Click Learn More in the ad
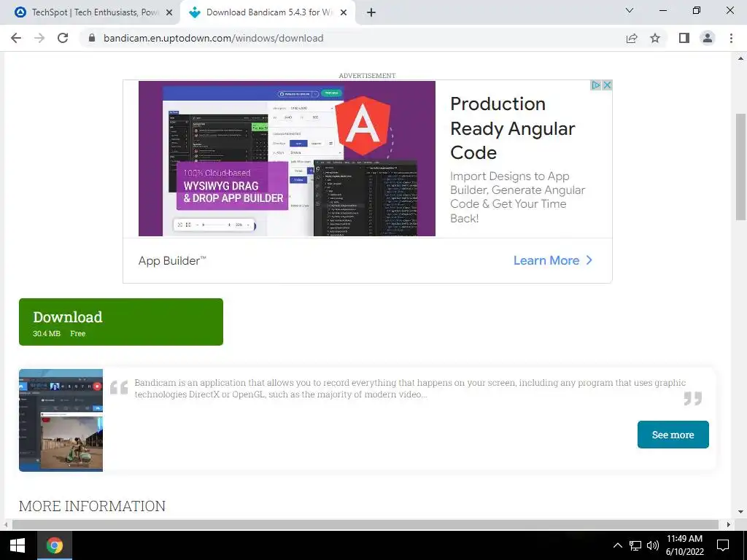The height and width of the screenshot is (560, 747). coord(553,260)
